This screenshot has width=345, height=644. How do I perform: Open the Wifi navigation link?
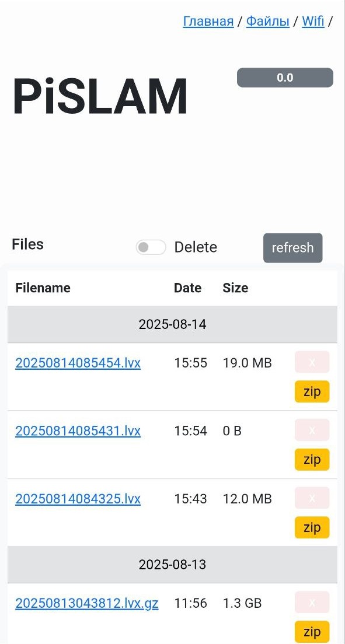tap(313, 21)
